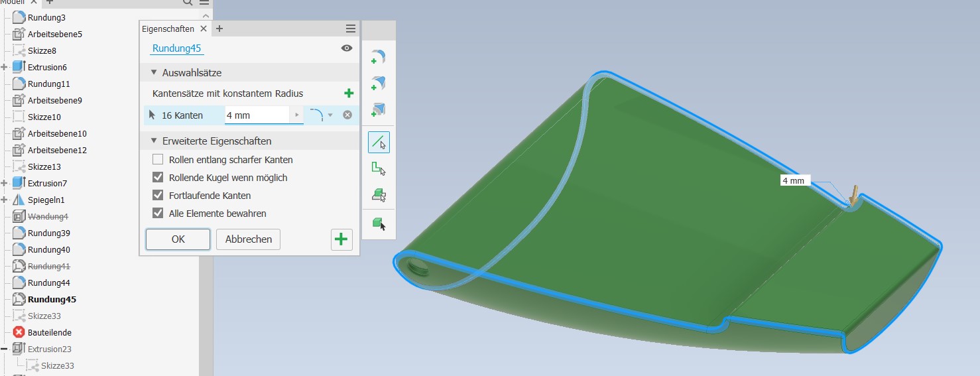
Task: Toggle preview visibility eye icon
Action: [x=347, y=48]
